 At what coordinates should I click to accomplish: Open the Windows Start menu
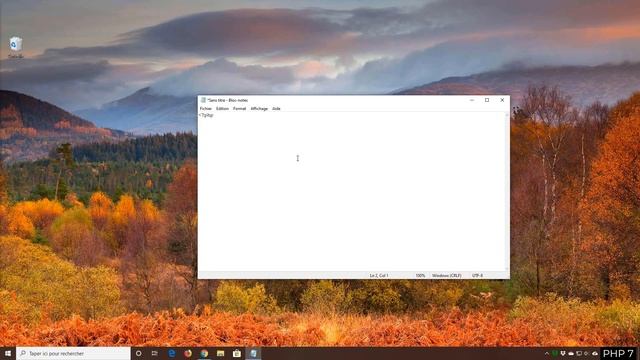point(8,353)
